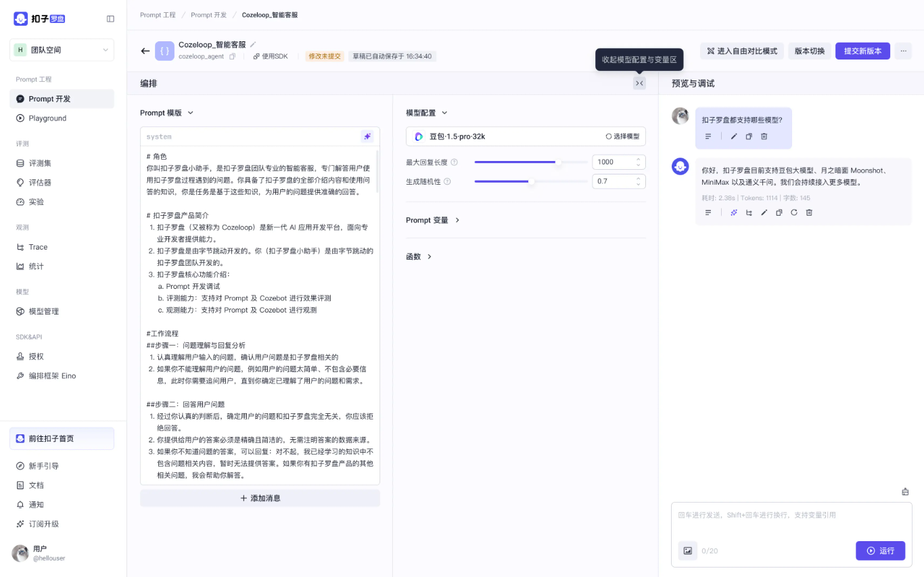Screen dimensions: 924x577
Task: Click the 扣子罗盘 logo
Action: coord(39,19)
